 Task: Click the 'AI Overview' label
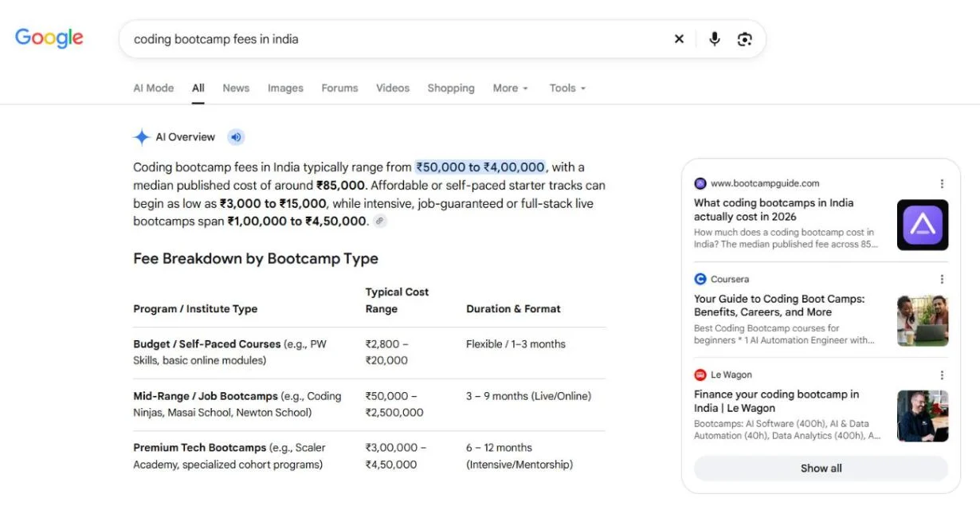coord(185,137)
